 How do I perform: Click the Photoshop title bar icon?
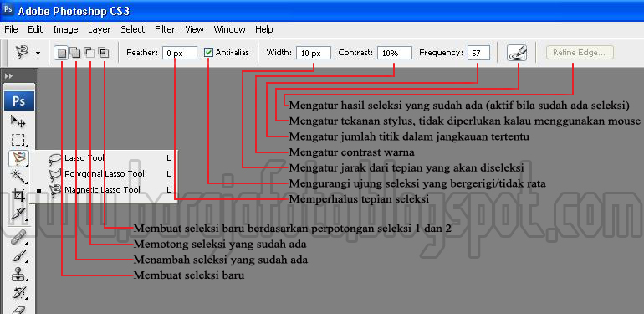pos(8,9)
